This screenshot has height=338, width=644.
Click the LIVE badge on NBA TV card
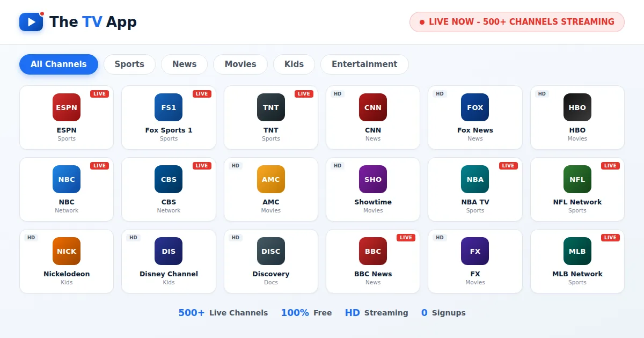pyautogui.click(x=508, y=166)
